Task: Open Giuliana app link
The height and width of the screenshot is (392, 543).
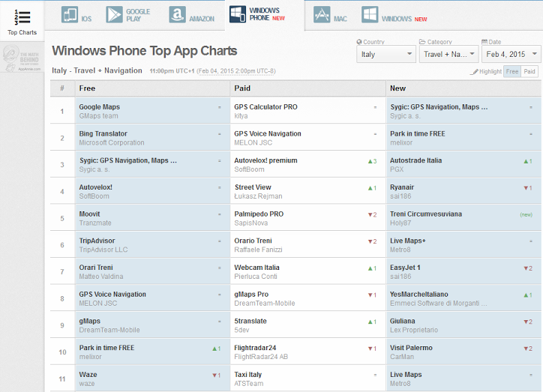Action: tap(403, 321)
